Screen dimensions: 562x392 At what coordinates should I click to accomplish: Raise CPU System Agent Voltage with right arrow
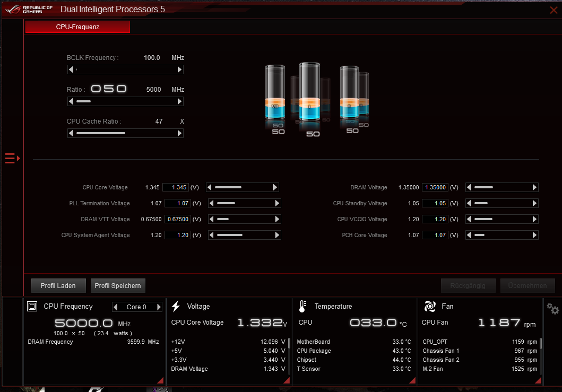(x=277, y=235)
